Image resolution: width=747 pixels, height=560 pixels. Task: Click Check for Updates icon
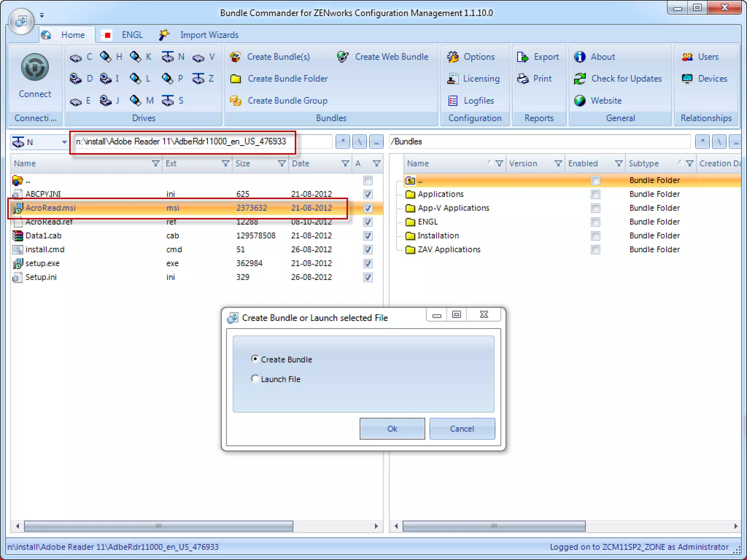[580, 79]
